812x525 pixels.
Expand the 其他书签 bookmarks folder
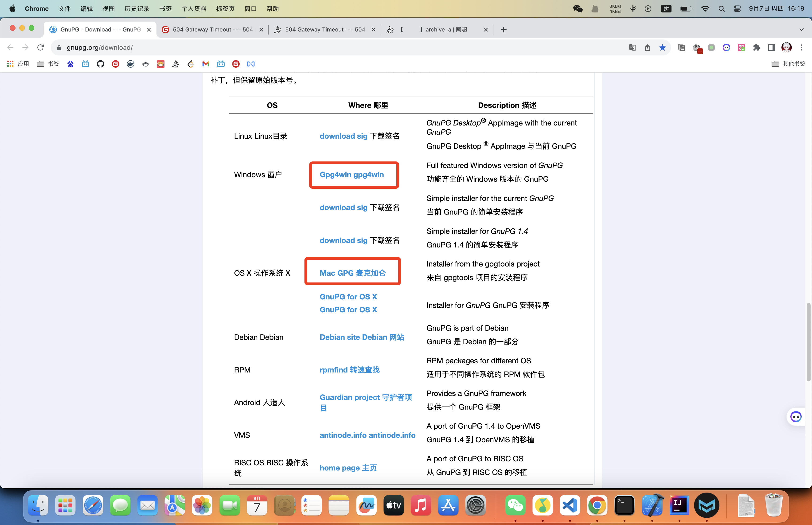[788, 64]
